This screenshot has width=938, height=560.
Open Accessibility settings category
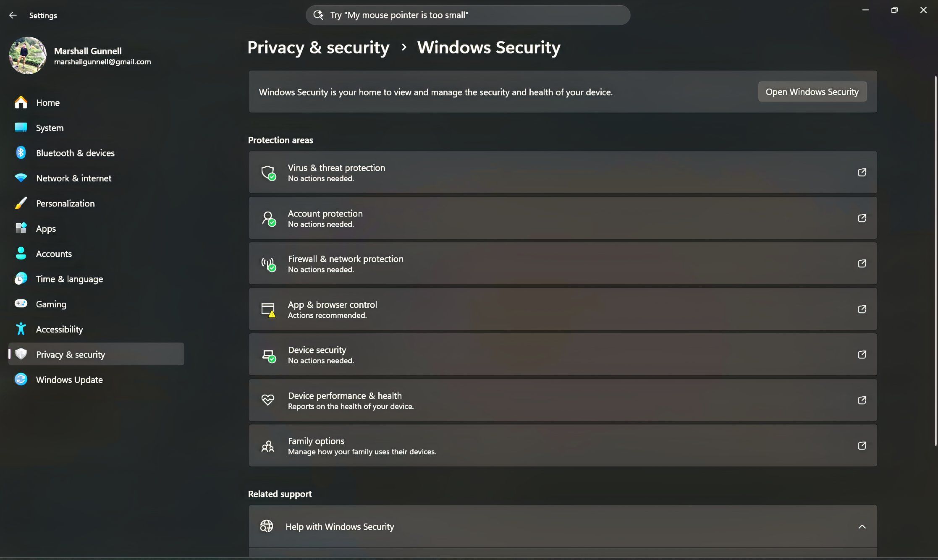[96, 329]
